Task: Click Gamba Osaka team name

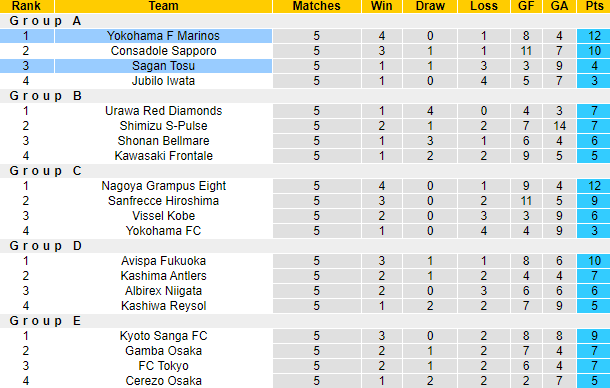Action: 163,351
